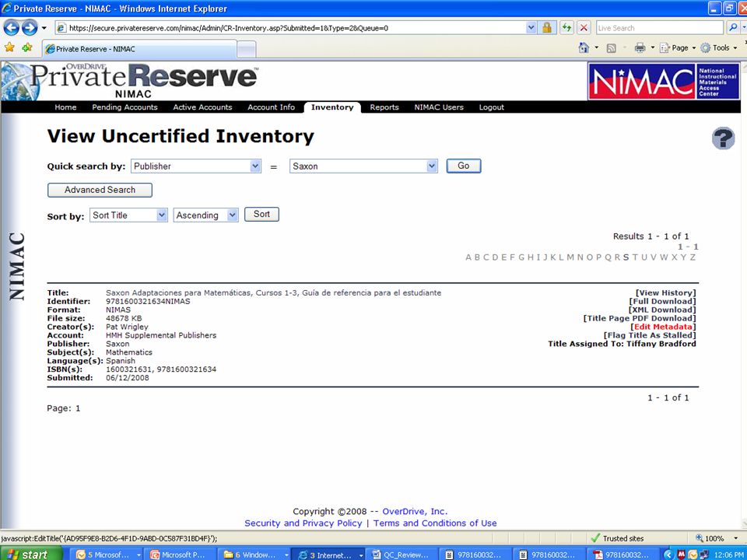Click letter Z in the alphabet index
The height and width of the screenshot is (560, 747).
tap(693, 257)
